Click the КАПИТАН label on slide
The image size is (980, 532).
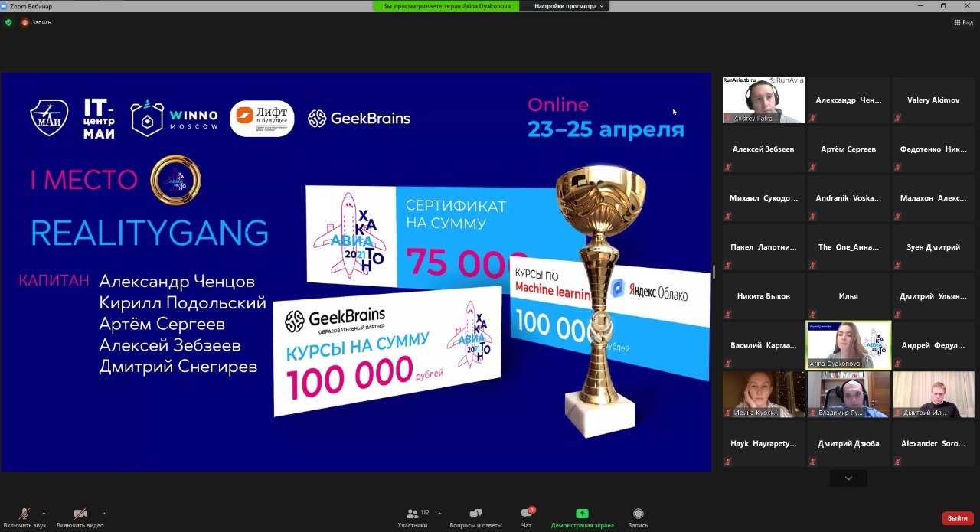coord(54,280)
